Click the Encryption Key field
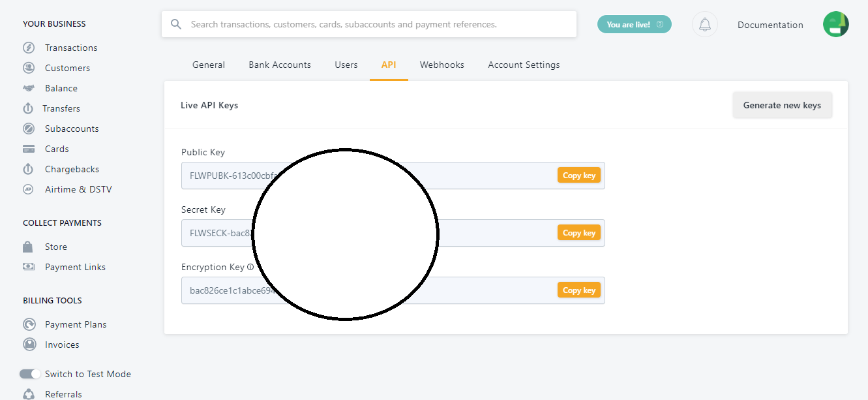This screenshot has width=868, height=400. [393, 290]
